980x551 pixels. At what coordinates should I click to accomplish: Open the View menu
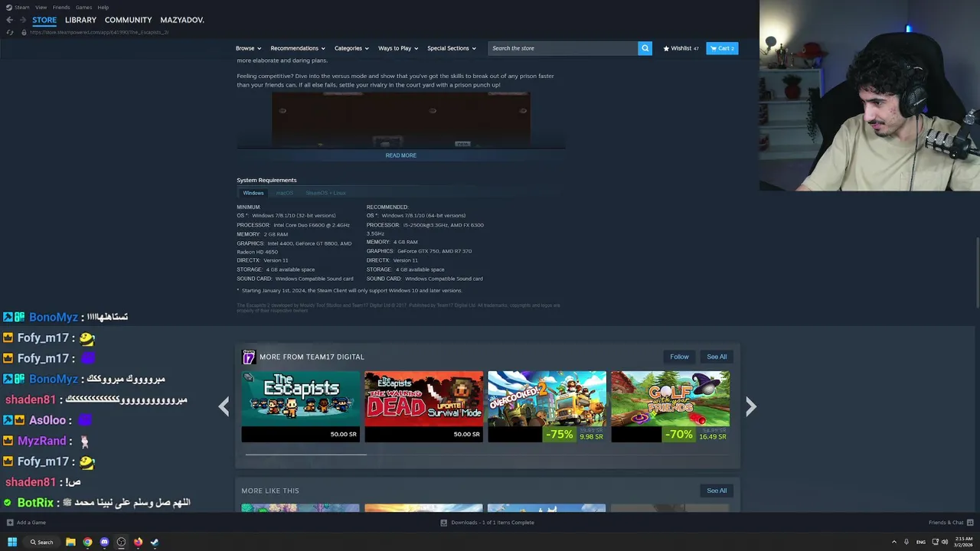[x=41, y=7]
